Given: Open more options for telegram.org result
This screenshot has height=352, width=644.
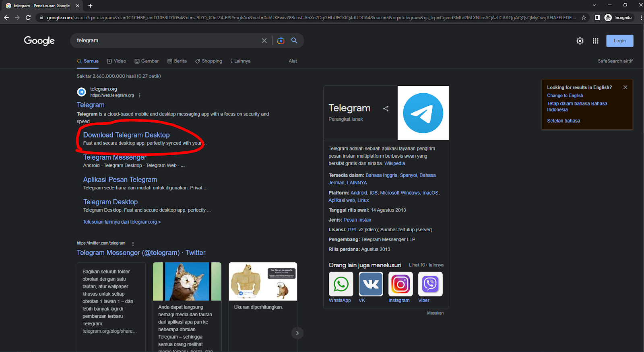Looking at the screenshot, I should [140, 95].
